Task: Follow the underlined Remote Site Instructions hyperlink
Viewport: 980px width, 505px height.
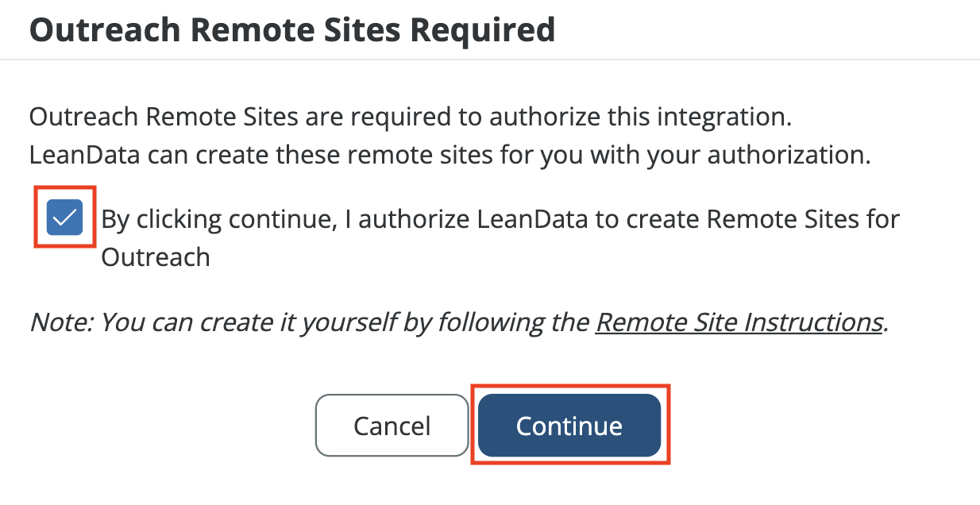Action: (739, 322)
